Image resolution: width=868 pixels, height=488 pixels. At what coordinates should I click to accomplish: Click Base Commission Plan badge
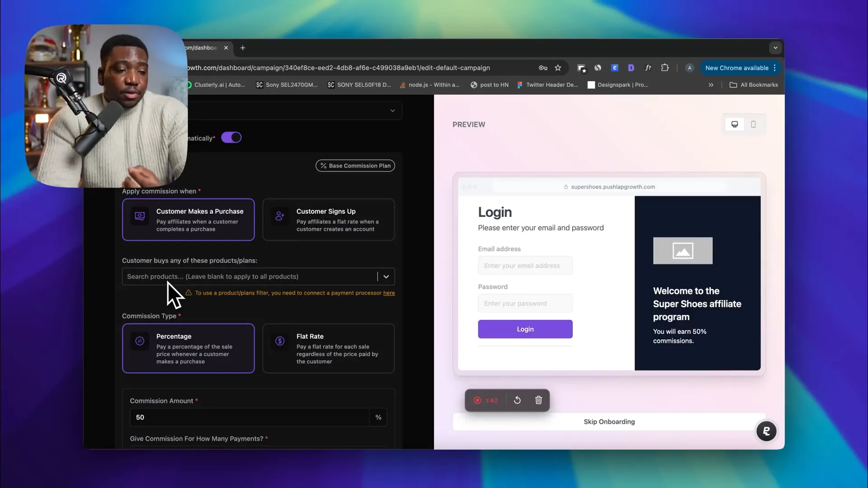[355, 165]
